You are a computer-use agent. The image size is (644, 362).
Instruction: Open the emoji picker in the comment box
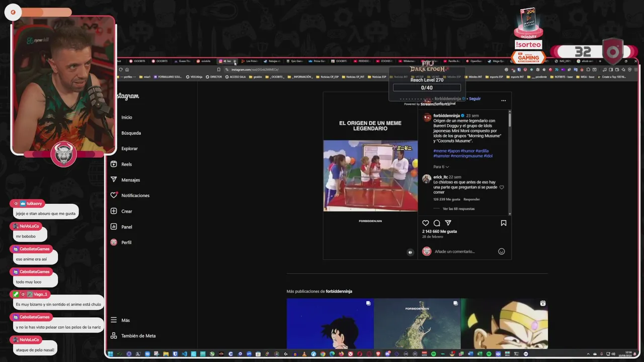point(502,251)
